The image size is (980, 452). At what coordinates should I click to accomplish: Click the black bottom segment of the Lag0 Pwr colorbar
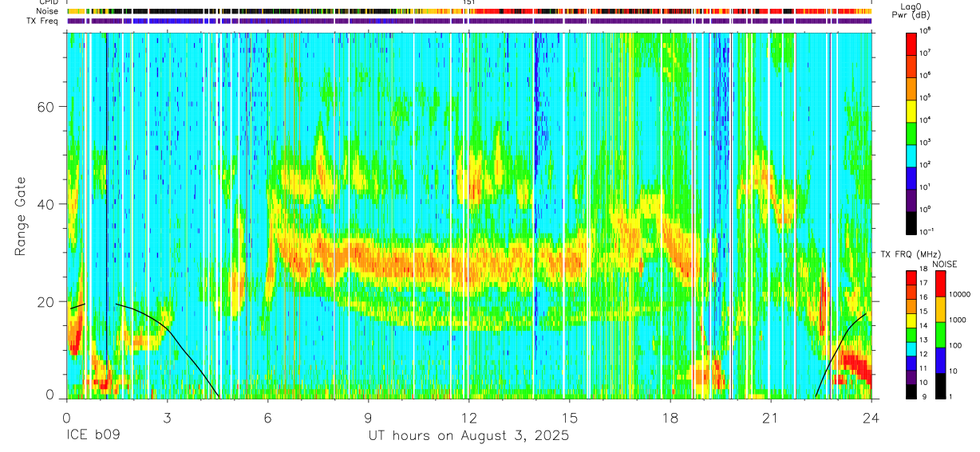click(911, 222)
